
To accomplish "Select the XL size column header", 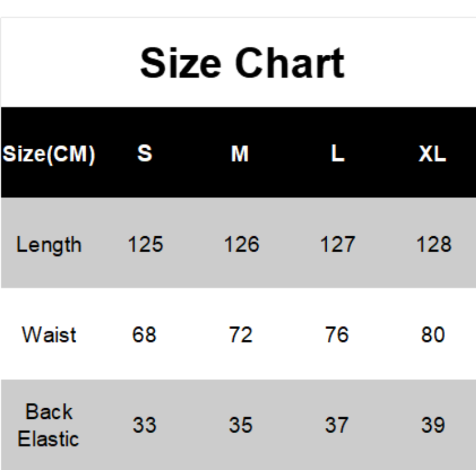I will click(x=433, y=154).
